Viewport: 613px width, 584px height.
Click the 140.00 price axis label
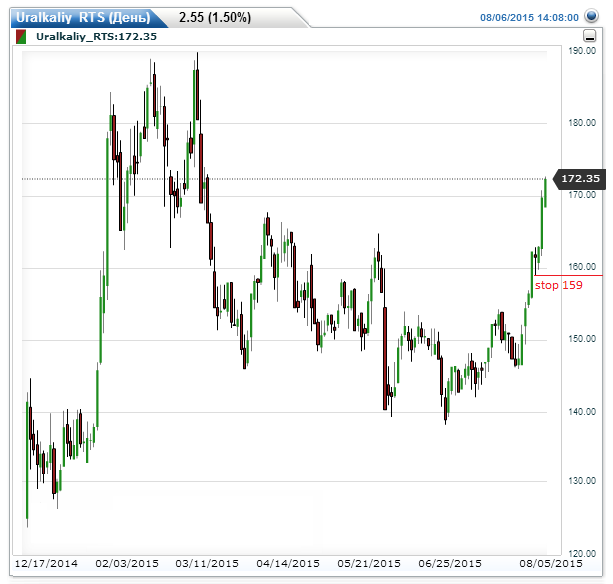[x=582, y=411]
